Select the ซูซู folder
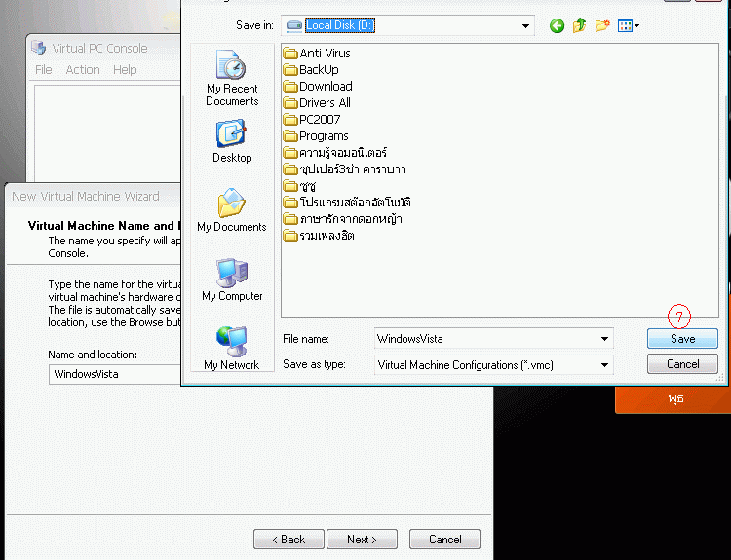The height and width of the screenshot is (560, 731). [299, 186]
